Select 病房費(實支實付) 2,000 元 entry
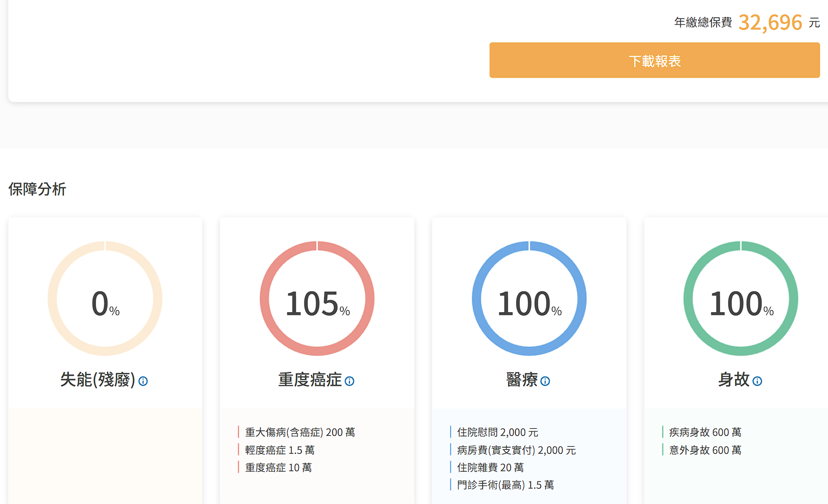 point(516,450)
